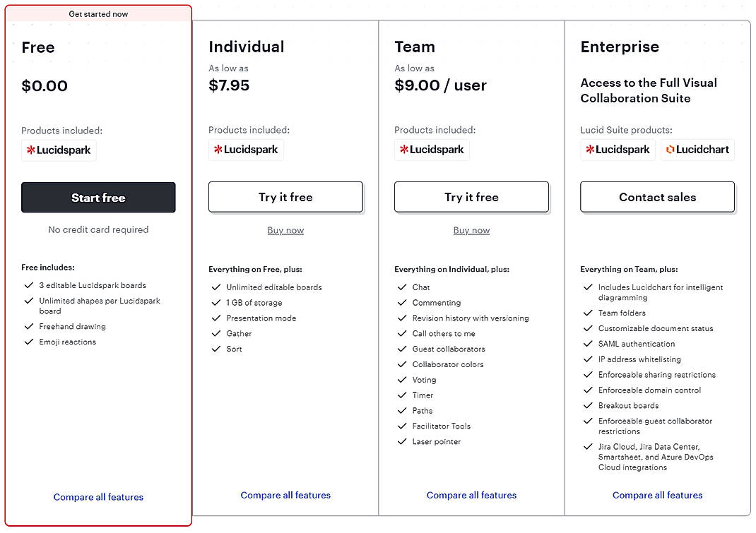
Task: Click Try it free in the Individual column
Action: pyautogui.click(x=285, y=197)
